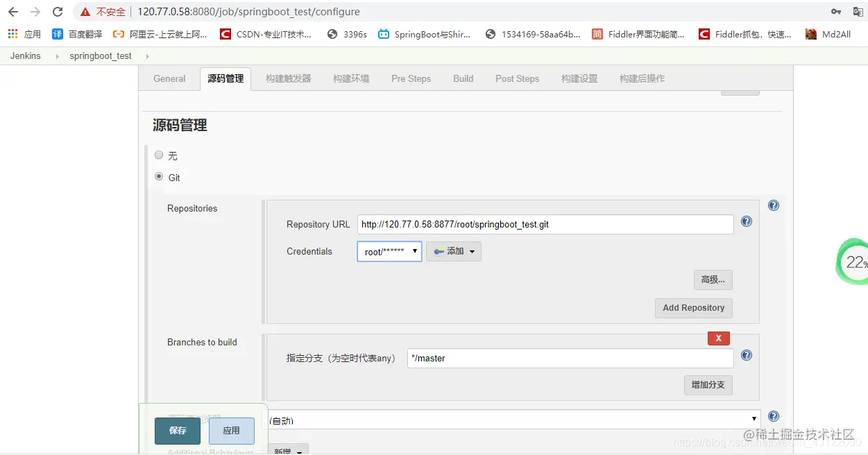The width and height of the screenshot is (868, 455).
Task: Open the (自动) source browser dropdown
Action: pos(514,420)
